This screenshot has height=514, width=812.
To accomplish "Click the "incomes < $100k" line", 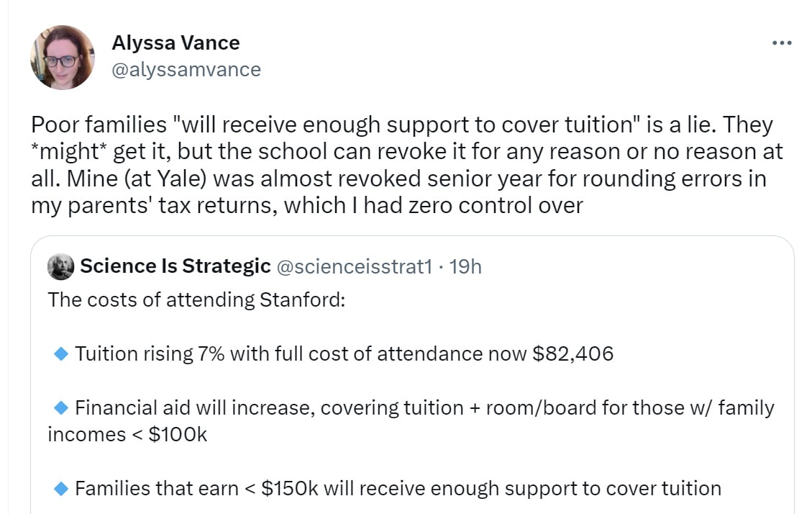I will pos(127,435).
